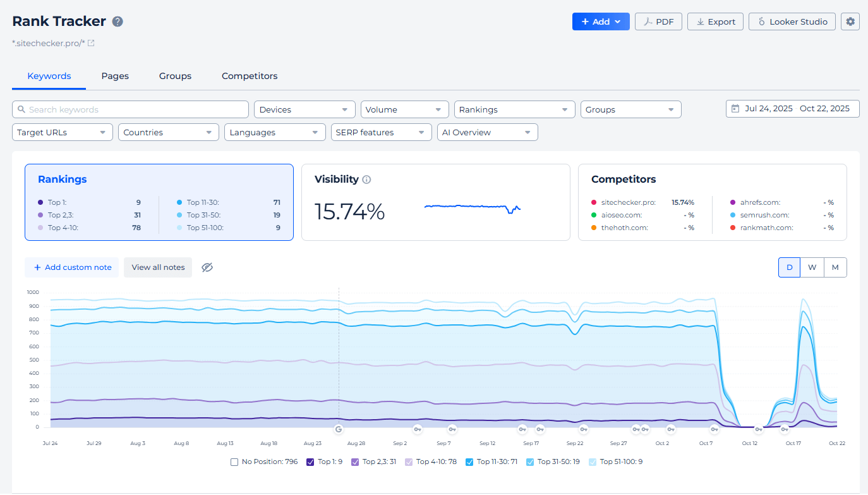868x495 pixels.
Task: Click the help icon next to Rank Tracker
Action: pyautogui.click(x=118, y=21)
